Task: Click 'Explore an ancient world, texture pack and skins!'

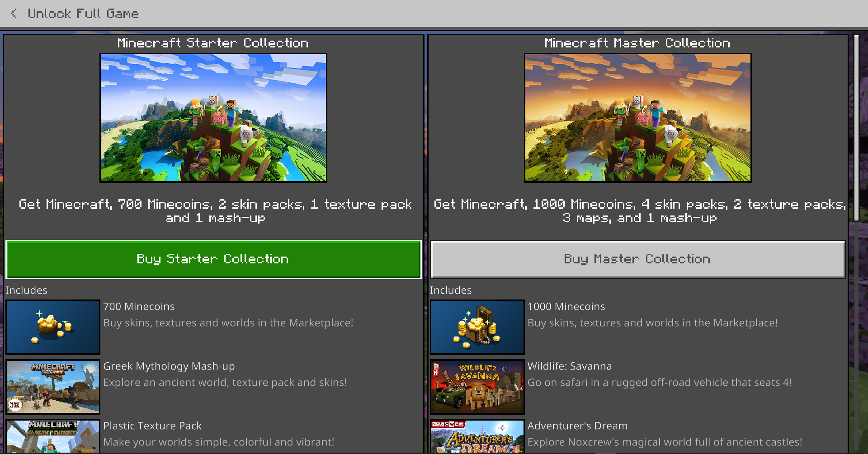Action: pyautogui.click(x=225, y=383)
